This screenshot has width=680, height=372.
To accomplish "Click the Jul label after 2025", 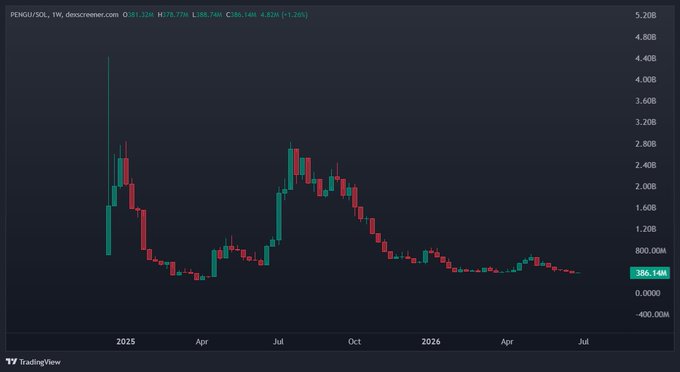I will coord(278,342).
